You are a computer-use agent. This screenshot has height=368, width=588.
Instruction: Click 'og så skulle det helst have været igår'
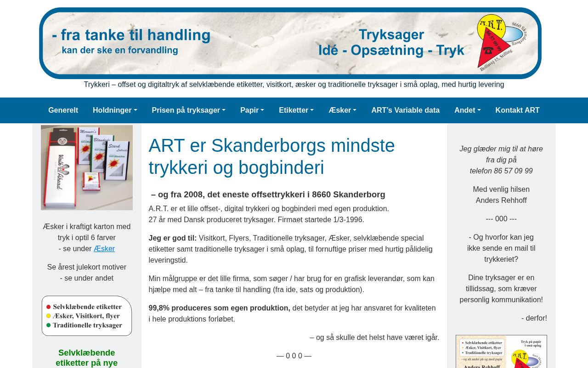374,338
